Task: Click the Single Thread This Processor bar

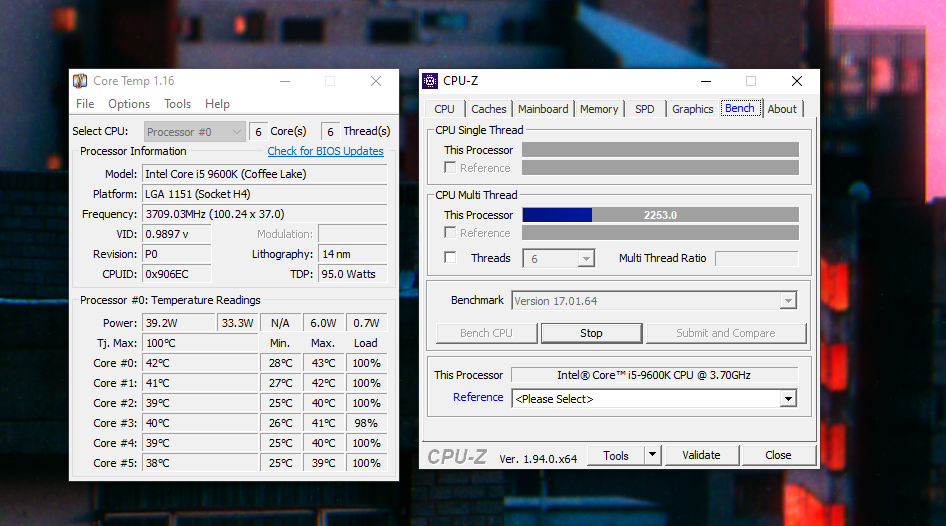Action: pos(661,150)
